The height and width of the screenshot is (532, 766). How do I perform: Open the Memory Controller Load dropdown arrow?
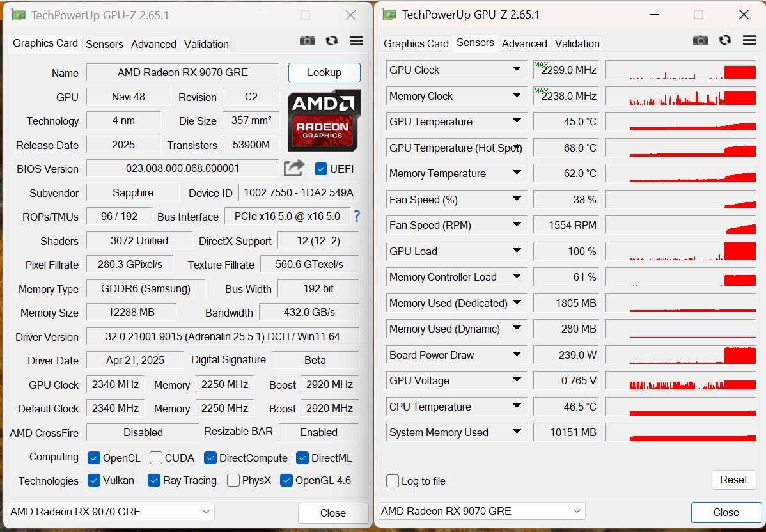pos(517,276)
